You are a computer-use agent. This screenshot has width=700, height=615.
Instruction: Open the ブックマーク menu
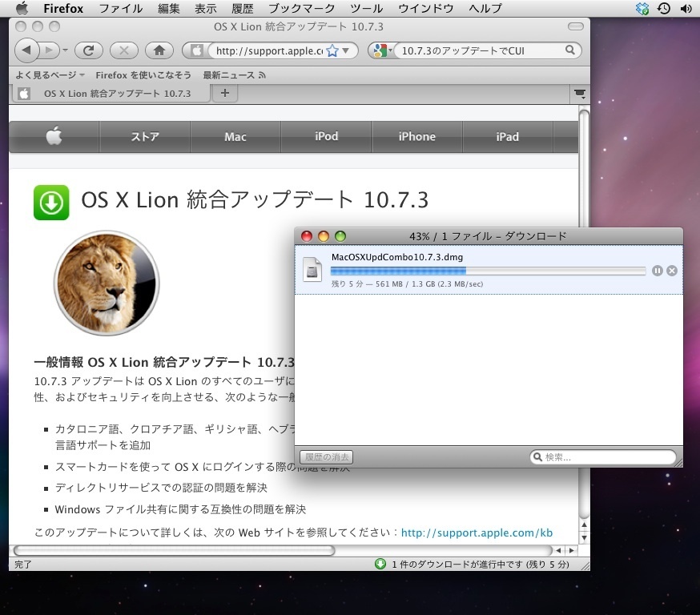pos(301,8)
